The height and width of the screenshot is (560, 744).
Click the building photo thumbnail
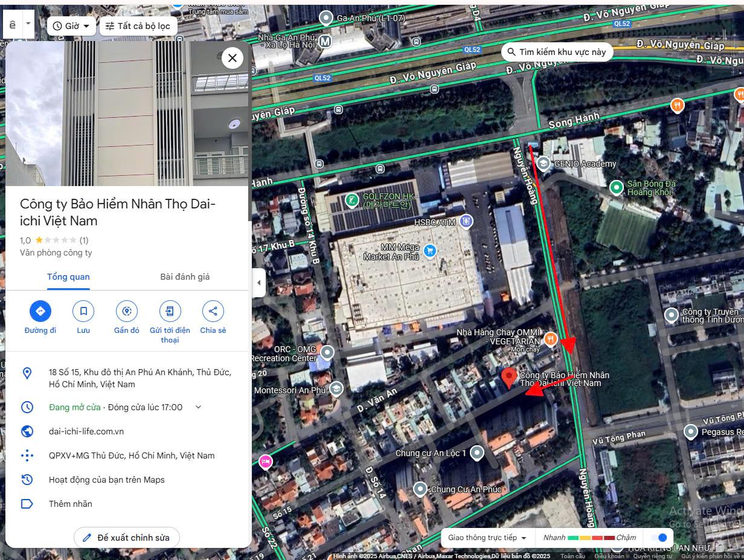click(127, 114)
